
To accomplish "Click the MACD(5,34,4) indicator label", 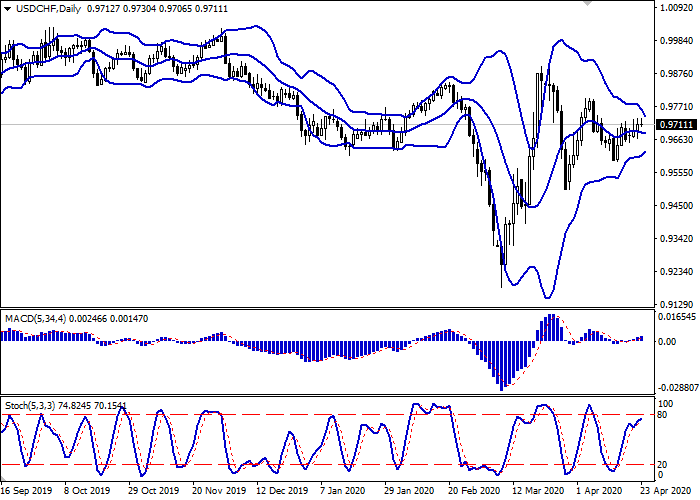I will coord(37,318).
